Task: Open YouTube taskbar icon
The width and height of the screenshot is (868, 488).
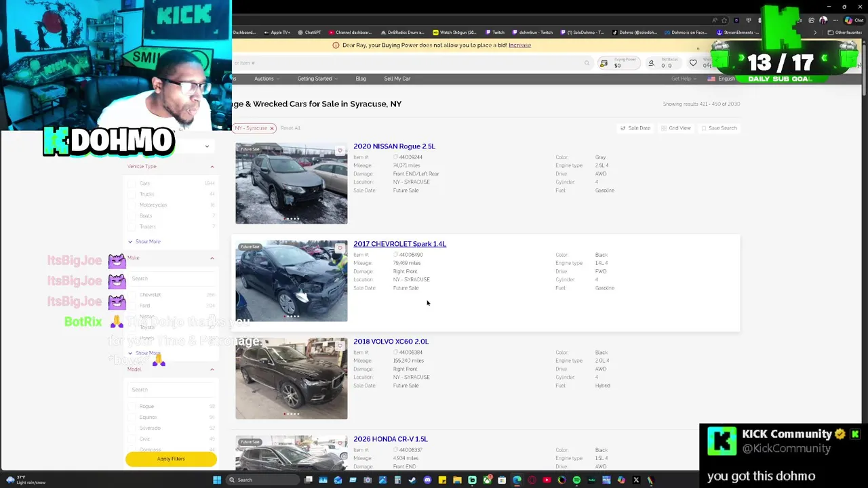Action: pos(547,480)
